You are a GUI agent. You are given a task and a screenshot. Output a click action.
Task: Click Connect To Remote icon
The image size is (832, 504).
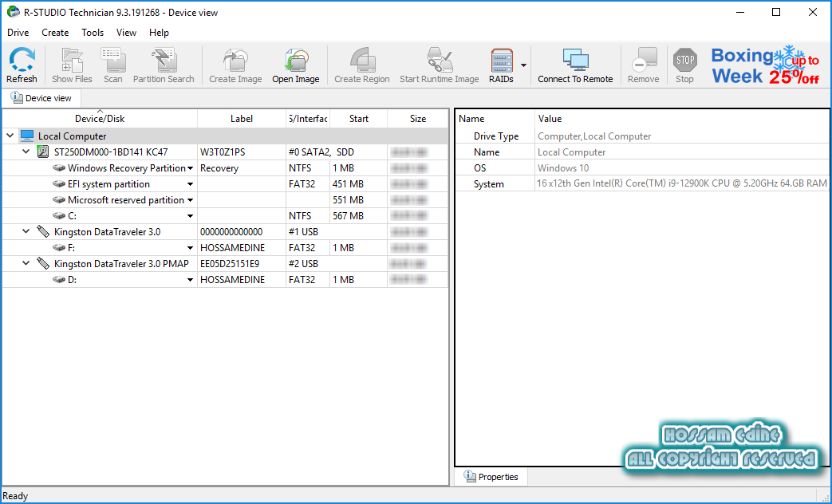575,60
